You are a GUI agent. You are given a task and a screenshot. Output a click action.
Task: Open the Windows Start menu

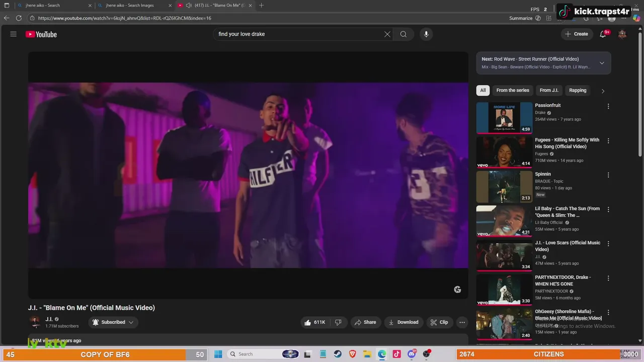point(218,354)
